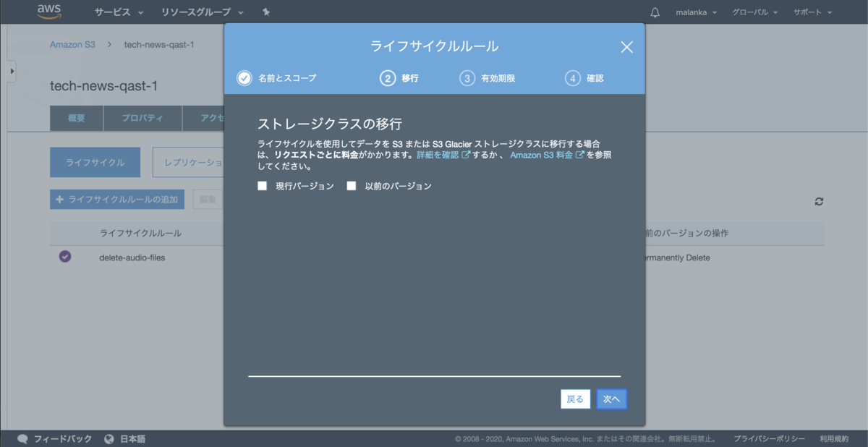
Task: Click the globe language icon in footer
Action: pyautogui.click(x=109, y=438)
